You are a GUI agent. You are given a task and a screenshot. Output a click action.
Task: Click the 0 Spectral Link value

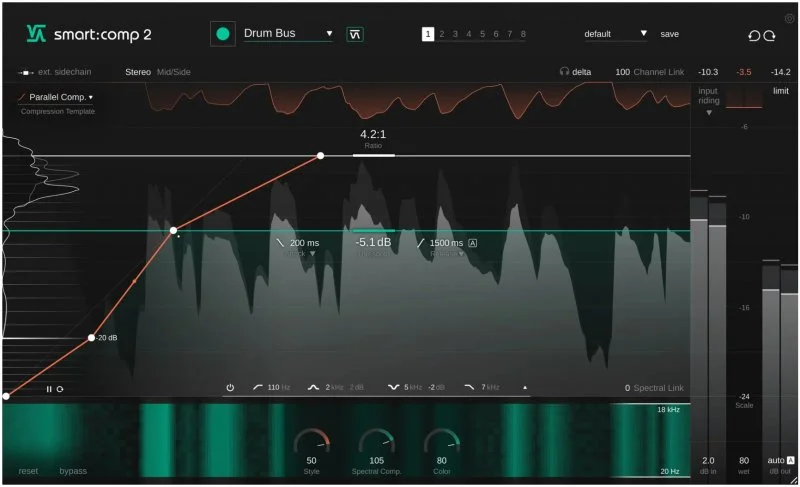pos(627,388)
